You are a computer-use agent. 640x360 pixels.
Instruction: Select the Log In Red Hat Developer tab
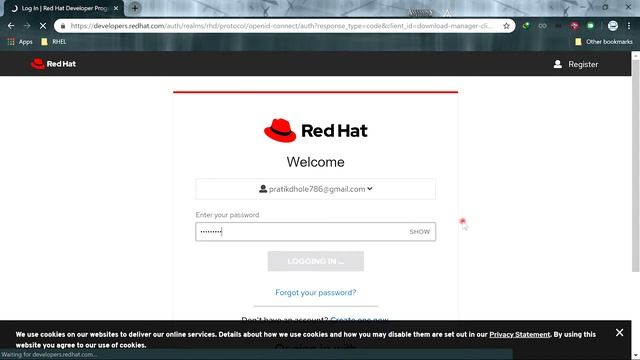[63, 8]
